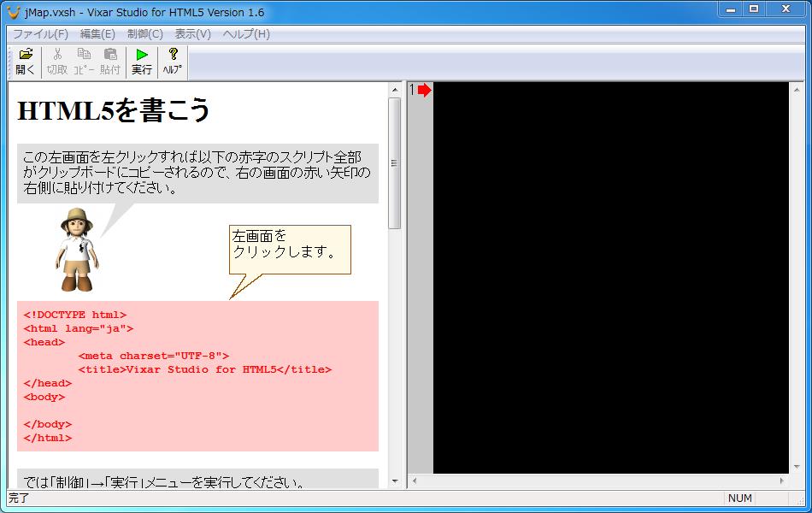Click the fox application icon in the title bar
Screen dimensions: 812x513
click(11, 11)
